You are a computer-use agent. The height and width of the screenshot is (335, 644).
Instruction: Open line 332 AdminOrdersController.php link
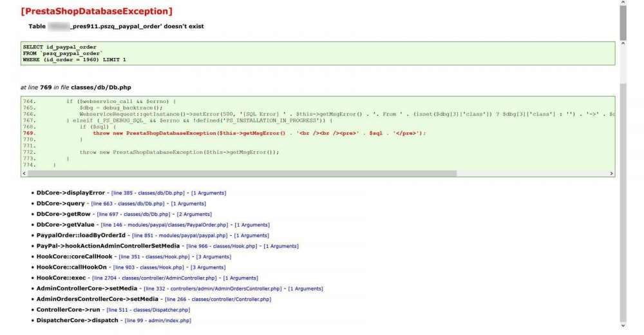click(x=213, y=289)
